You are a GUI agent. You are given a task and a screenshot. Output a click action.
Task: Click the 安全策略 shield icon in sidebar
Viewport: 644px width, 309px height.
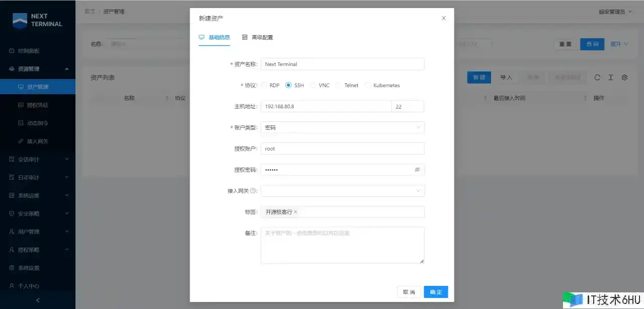(x=12, y=214)
